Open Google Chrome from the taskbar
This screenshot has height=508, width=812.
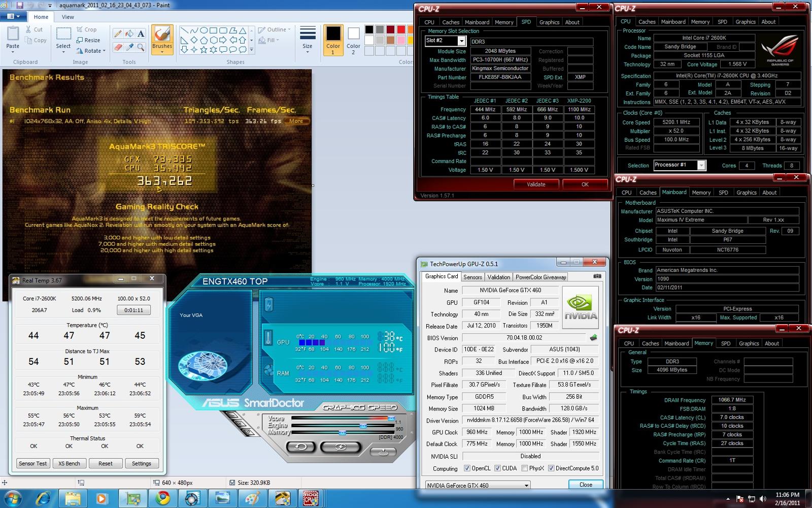pyautogui.click(x=163, y=498)
